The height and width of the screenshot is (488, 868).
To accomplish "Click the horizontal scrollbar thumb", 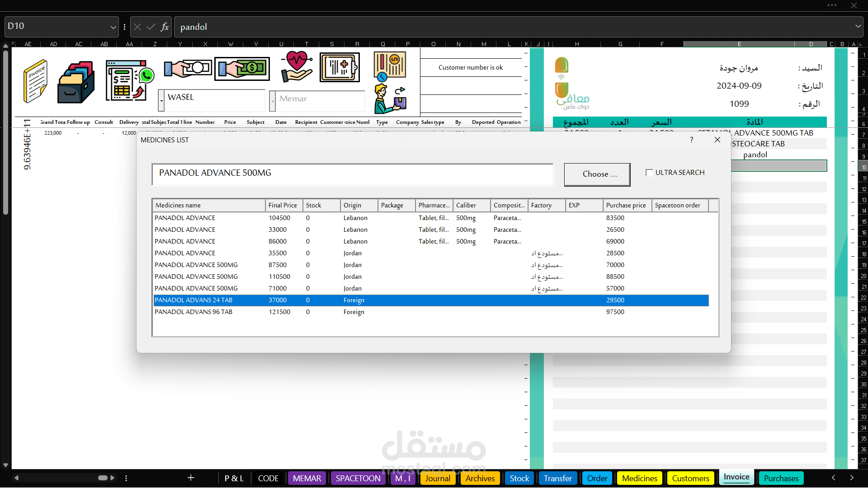I will click(x=103, y=478).
